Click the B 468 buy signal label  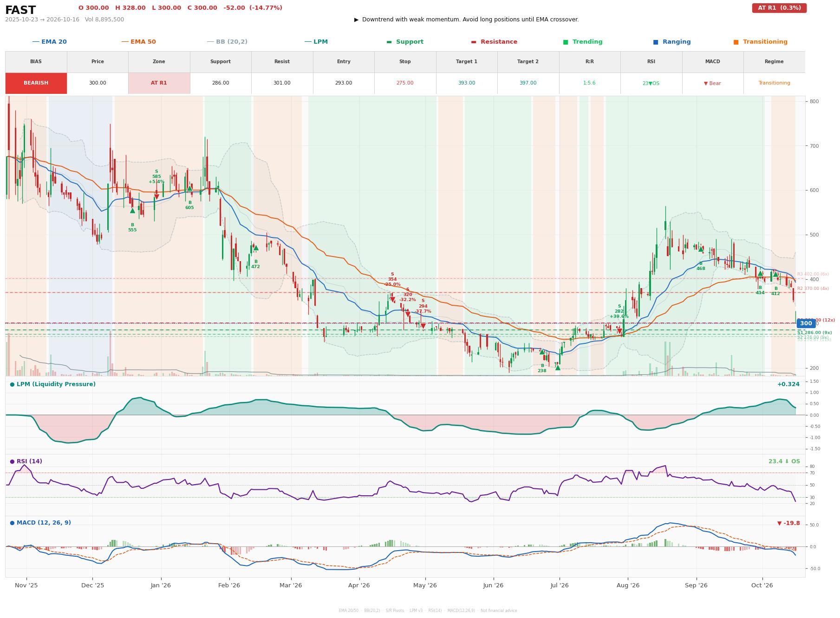click(x=701, y=266)
